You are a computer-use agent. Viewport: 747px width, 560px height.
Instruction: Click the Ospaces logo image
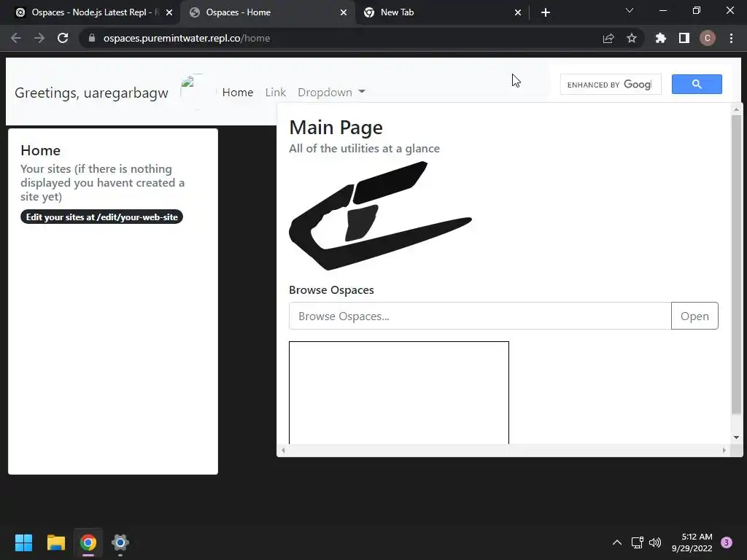click(x=380, y=216)
